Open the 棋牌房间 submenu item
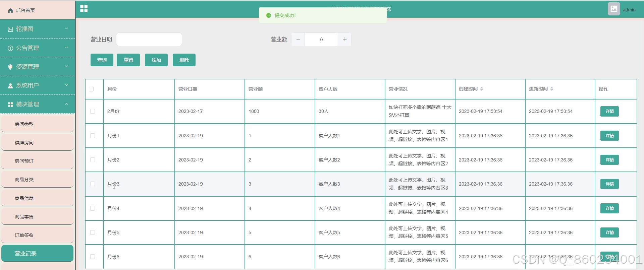 38,142
